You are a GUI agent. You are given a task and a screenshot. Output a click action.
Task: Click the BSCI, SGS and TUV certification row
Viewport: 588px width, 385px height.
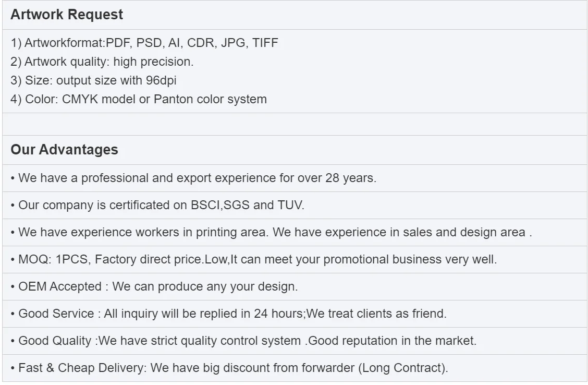[157, 205]
